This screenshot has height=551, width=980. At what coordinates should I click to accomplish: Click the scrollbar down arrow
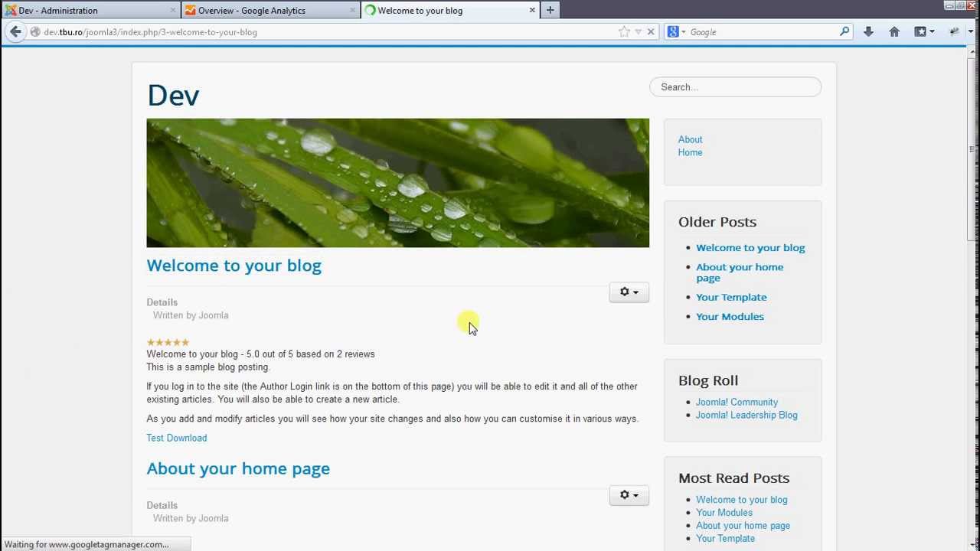tap(972, 545)
